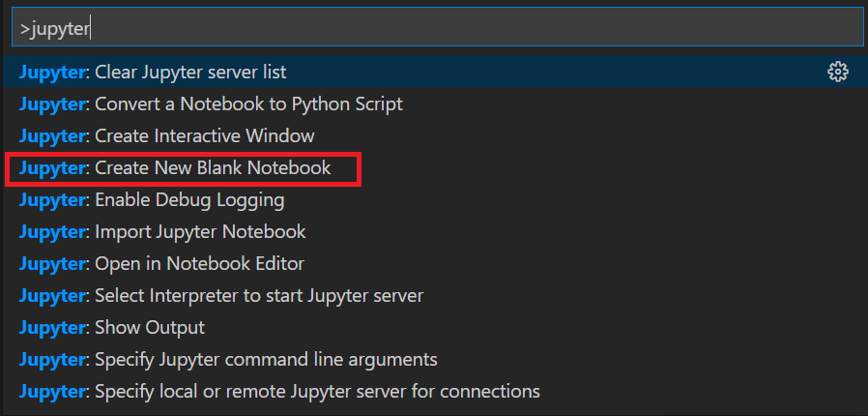Run Select Interpreter to start Jupyter server
Image resolution: width=868 pixels, height=416 pixels.
(x=434, y=296)
